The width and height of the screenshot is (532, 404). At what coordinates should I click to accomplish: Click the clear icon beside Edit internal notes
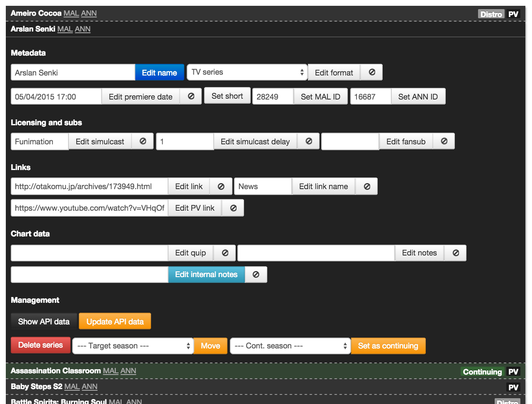pos(256,275)
